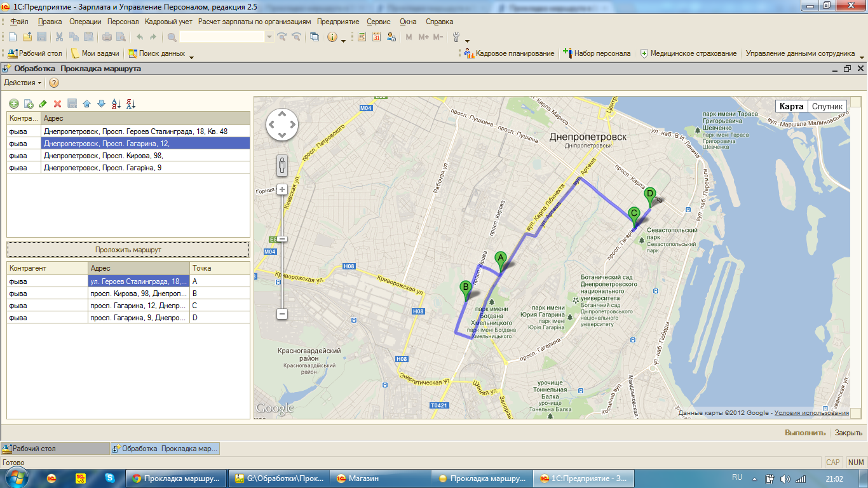Click the orange question mark help icon
Image resolution: width=868 pixels, height=488 pixels.
tap(54, 83)
